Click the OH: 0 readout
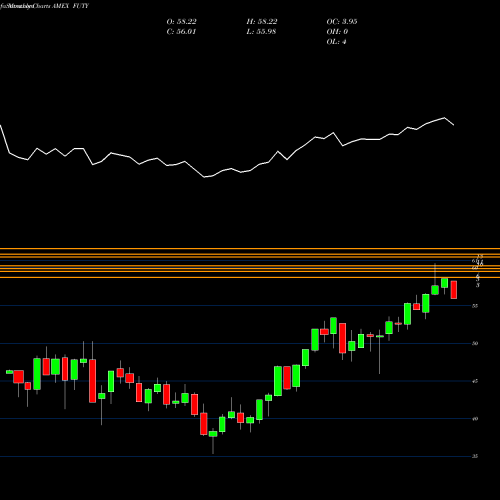The height and width of the screenshot is (500, 500). (x=337, y=32)
